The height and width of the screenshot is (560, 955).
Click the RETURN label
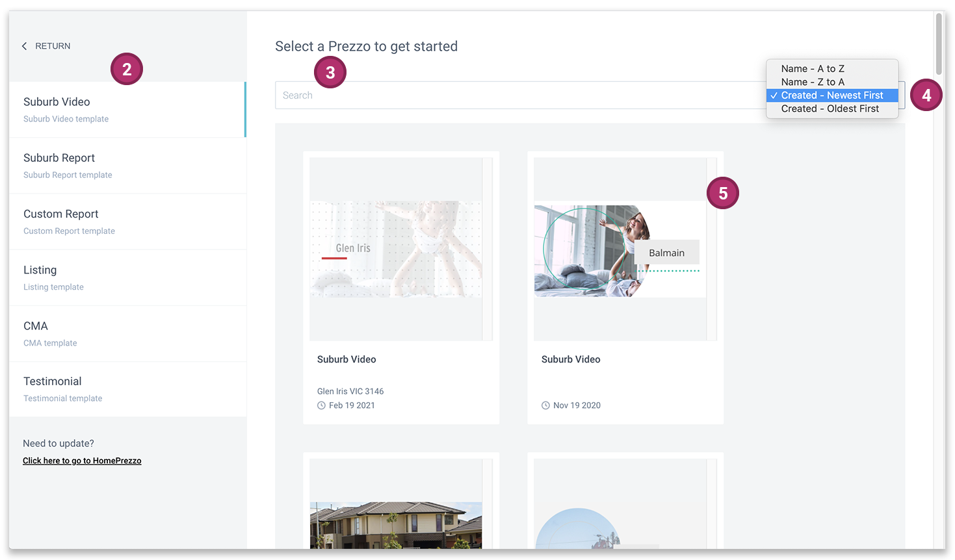53,46
